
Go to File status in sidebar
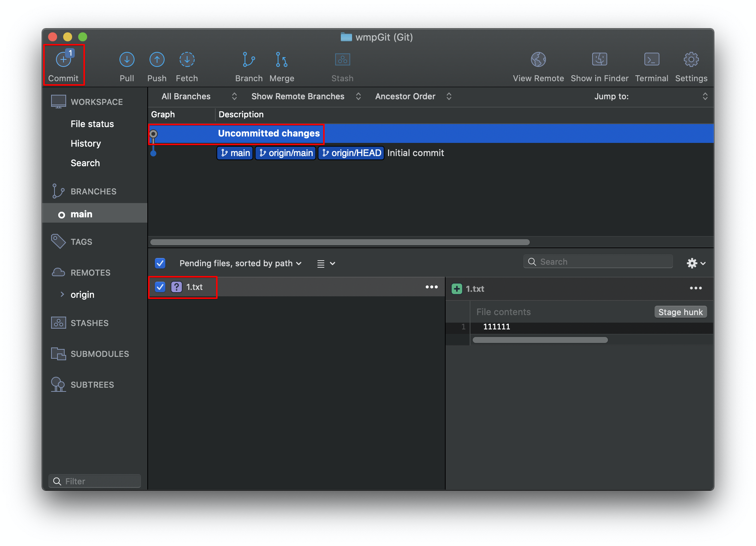[92, 124]
